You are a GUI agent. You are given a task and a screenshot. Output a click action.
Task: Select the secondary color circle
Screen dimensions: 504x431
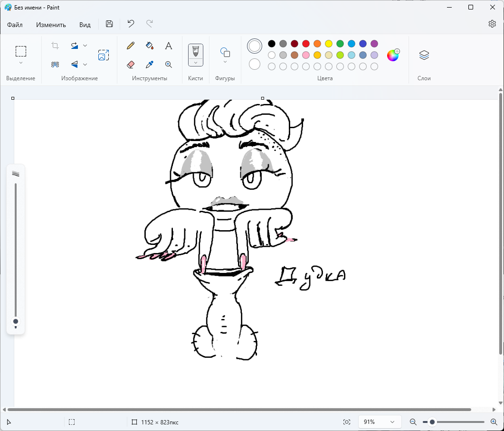(255, 64)
